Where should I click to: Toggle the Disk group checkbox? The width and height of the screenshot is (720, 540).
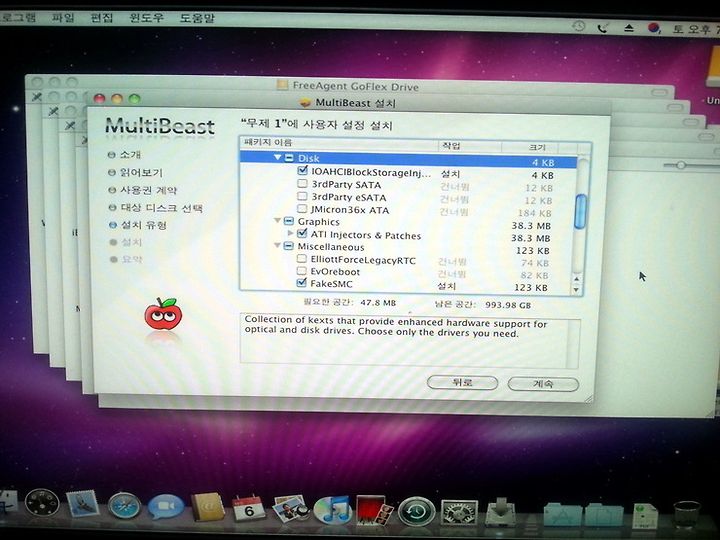pyautogui.click(x=289, y=158)
